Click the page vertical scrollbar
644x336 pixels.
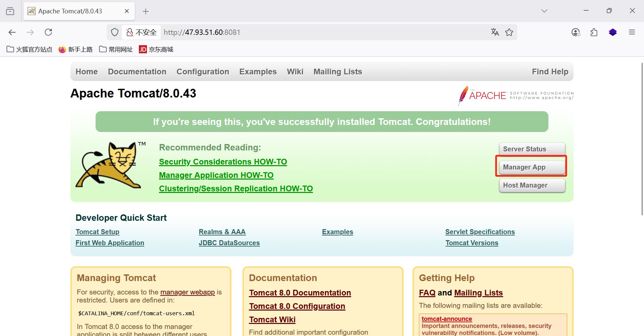(642, 139)
